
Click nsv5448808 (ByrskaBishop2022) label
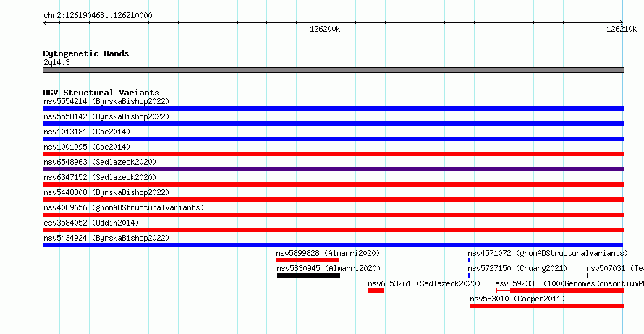pyautogui.click(x=106, y=192)
